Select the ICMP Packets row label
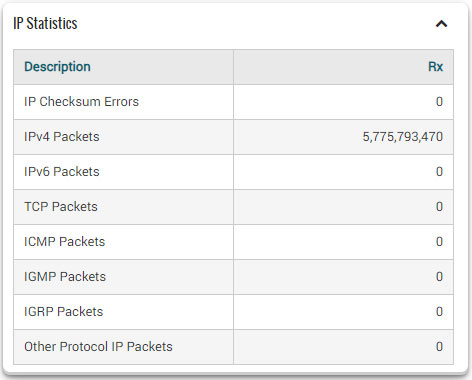This screenshot has height=380, width=472. click(x=65, y=242)
